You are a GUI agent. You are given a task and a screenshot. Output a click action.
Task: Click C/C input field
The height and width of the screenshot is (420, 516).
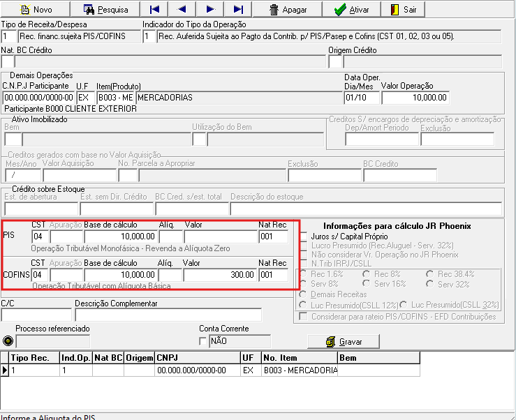pyautogui.click(x=36, y=315)
